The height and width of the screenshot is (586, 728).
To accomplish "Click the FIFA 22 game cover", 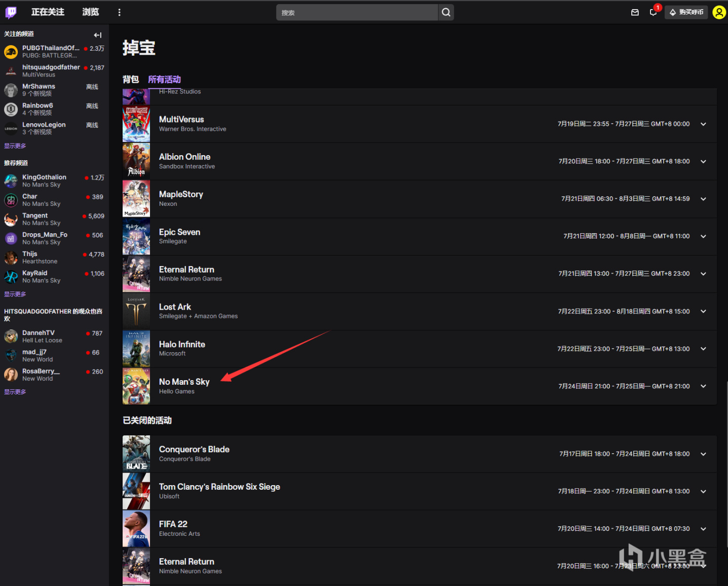I will 136,529.
